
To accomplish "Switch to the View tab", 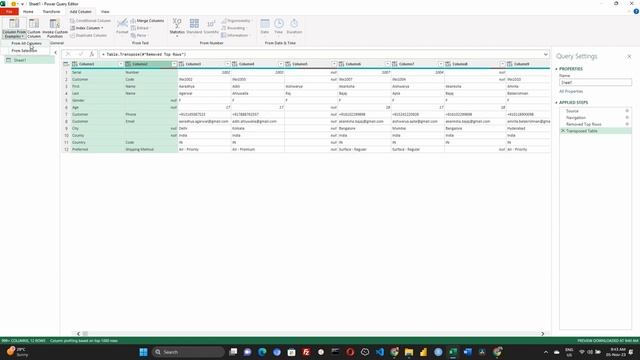I will coord(105,11).
